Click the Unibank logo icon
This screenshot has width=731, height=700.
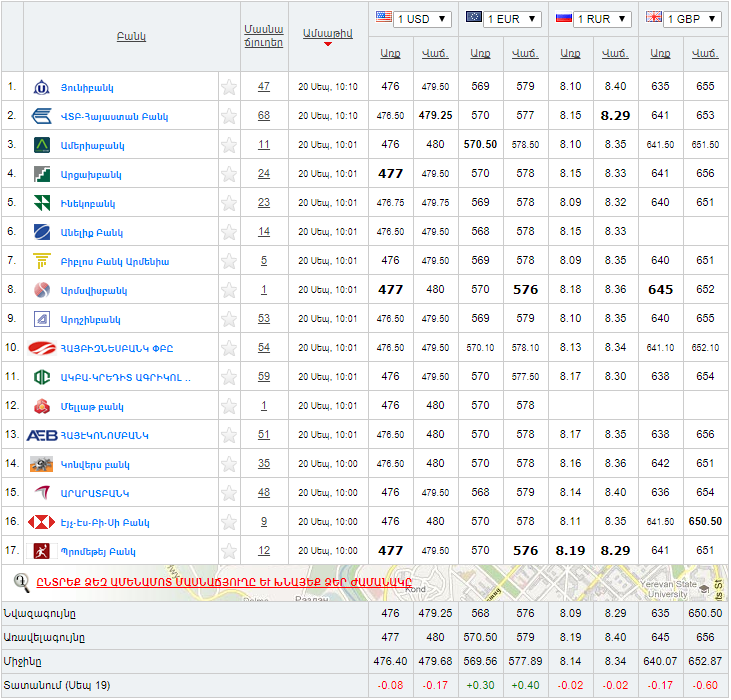tap(42, 87)
